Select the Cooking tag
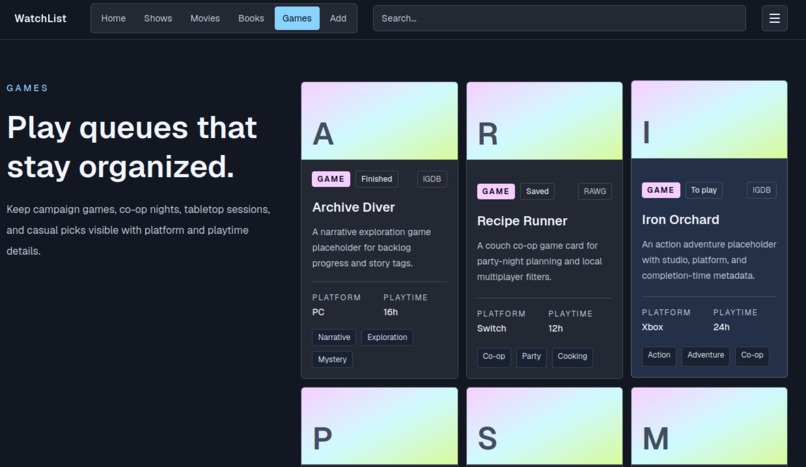 (572, 356)
